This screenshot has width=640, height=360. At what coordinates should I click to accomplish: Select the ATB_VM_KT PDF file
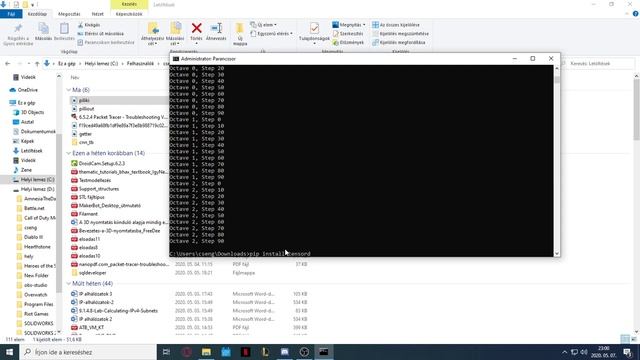[91, 327]
